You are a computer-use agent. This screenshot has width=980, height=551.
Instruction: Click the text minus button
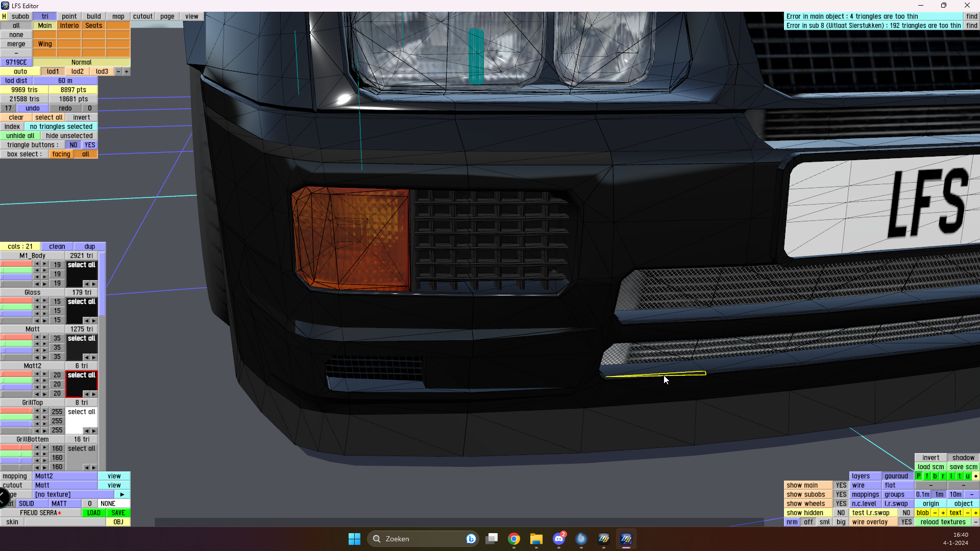tap(968, 513)
